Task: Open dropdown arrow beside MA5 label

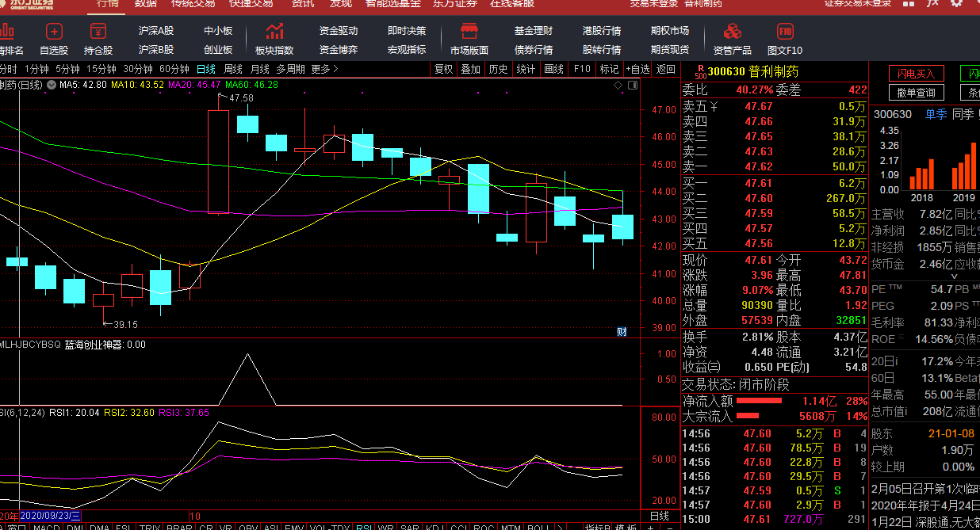Action: click(x=52, y=84)
